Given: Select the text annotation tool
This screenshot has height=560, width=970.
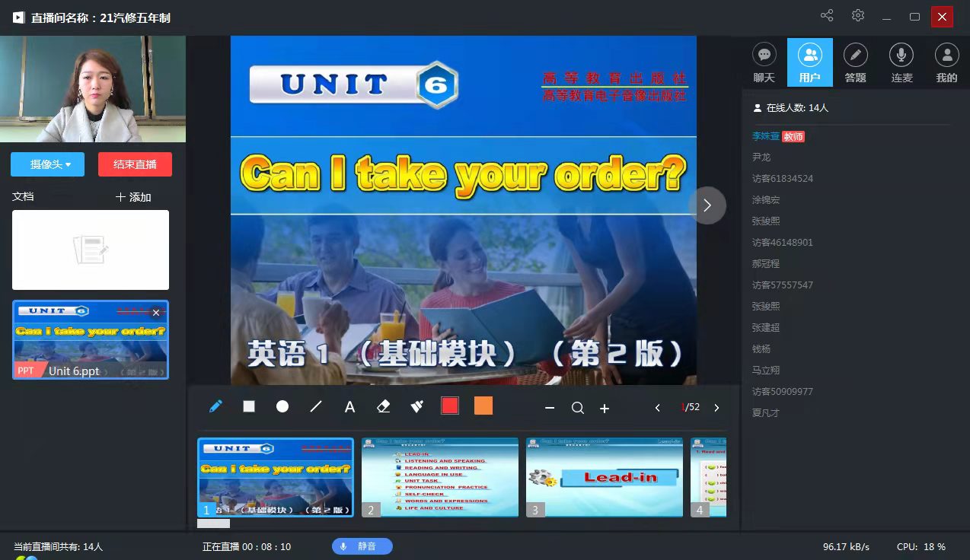Looking at the screenshot, I should click(x=349, y=407).
